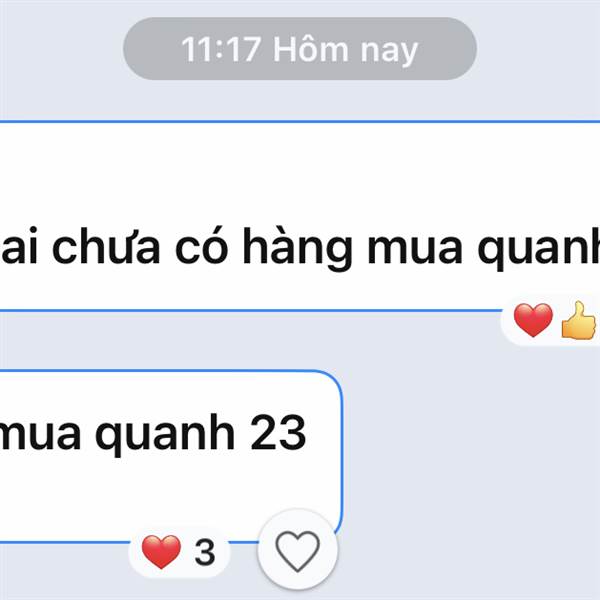Screen dimensions: 600x600
Task: Click blank space above the upper message text
Action: click(x=300, y=172)
